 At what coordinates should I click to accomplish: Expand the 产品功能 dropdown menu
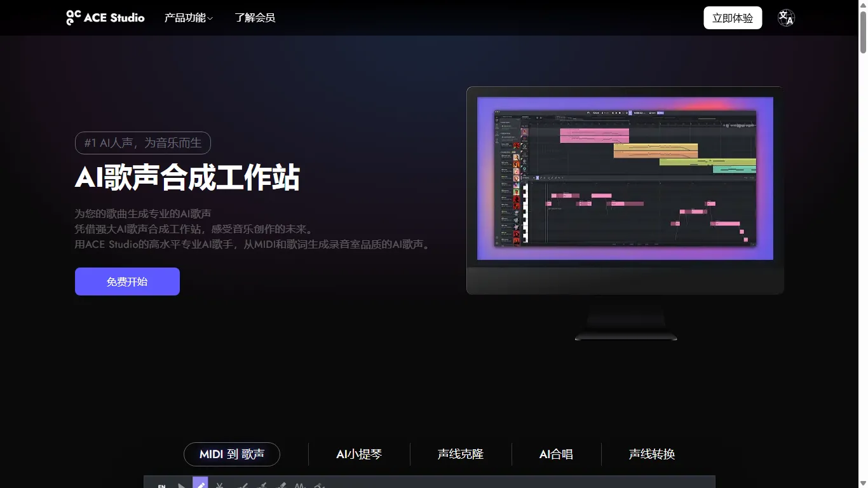[x=188, y=17]
